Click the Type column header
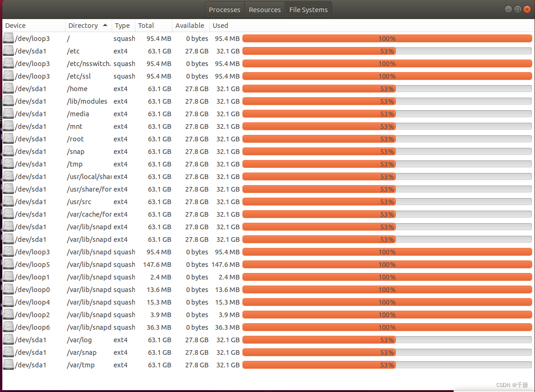 [122, 26]
